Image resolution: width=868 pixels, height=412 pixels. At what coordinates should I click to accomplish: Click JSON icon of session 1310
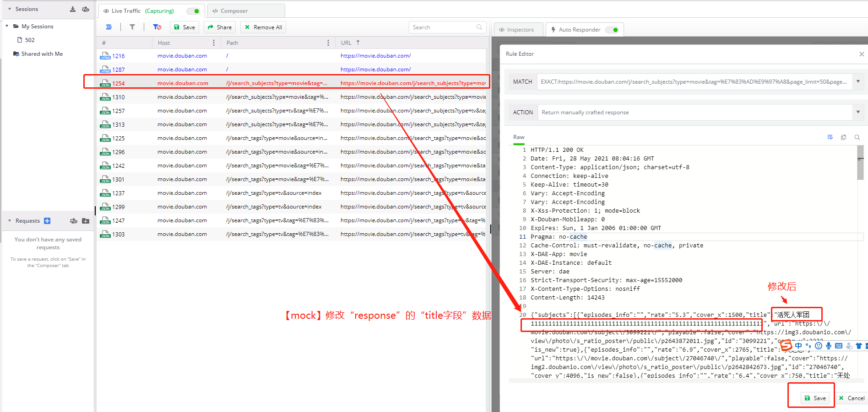tap(105, 97)
